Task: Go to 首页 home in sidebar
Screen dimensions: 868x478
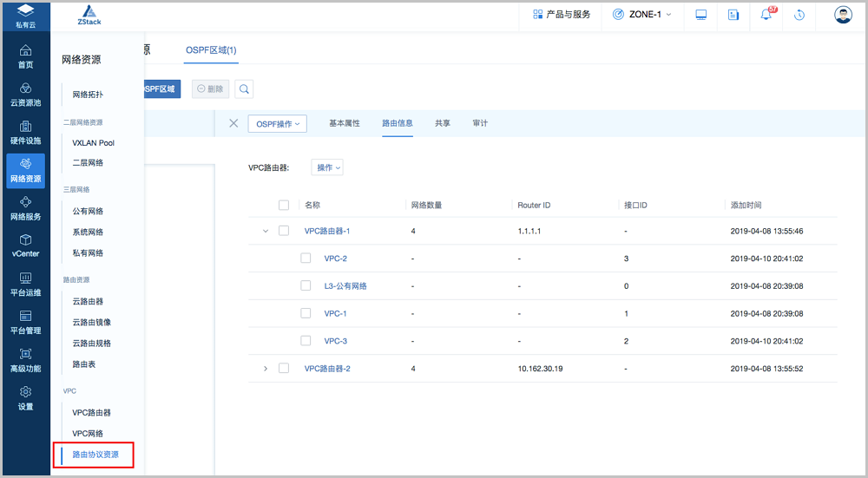Action: tap(25, 56)
